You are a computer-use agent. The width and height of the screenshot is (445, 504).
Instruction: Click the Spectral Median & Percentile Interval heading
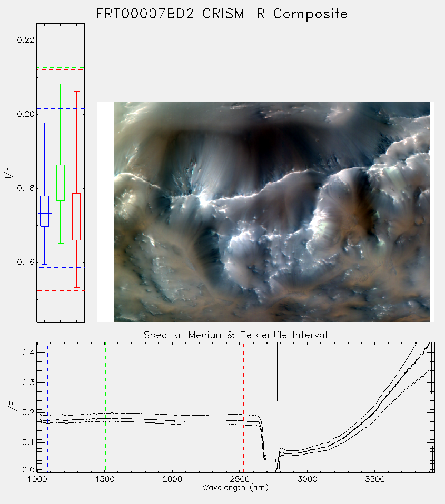(235, 335)
